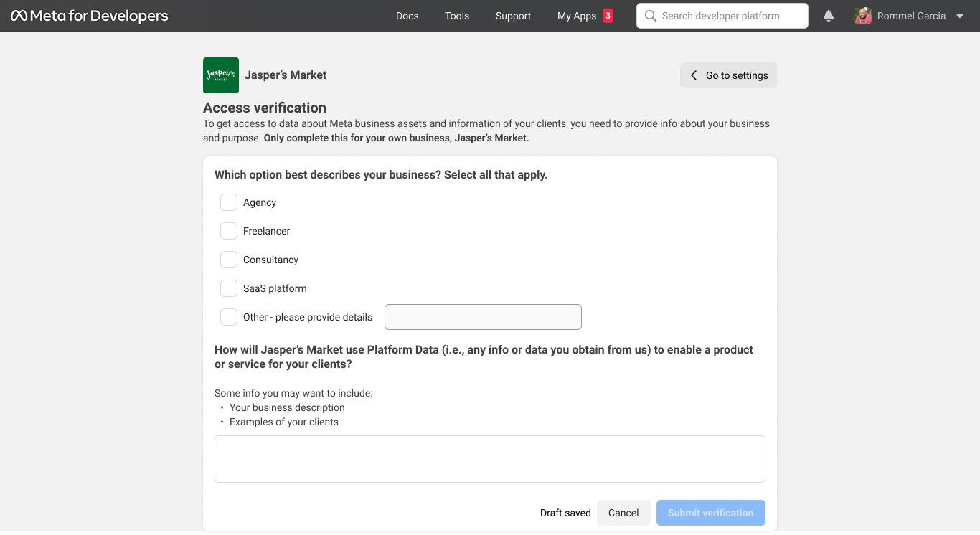The image size is (980, 535).
Task: Check the Agency checkbox
Action: pos(229,202)
